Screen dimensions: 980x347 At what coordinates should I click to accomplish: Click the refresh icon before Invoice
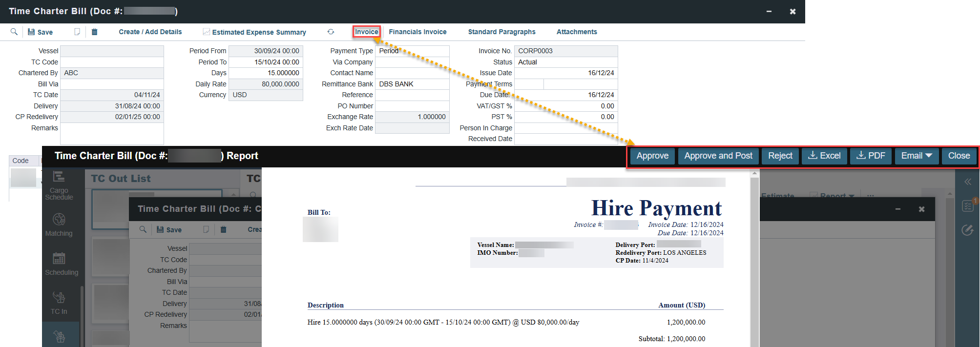(331, 32)
